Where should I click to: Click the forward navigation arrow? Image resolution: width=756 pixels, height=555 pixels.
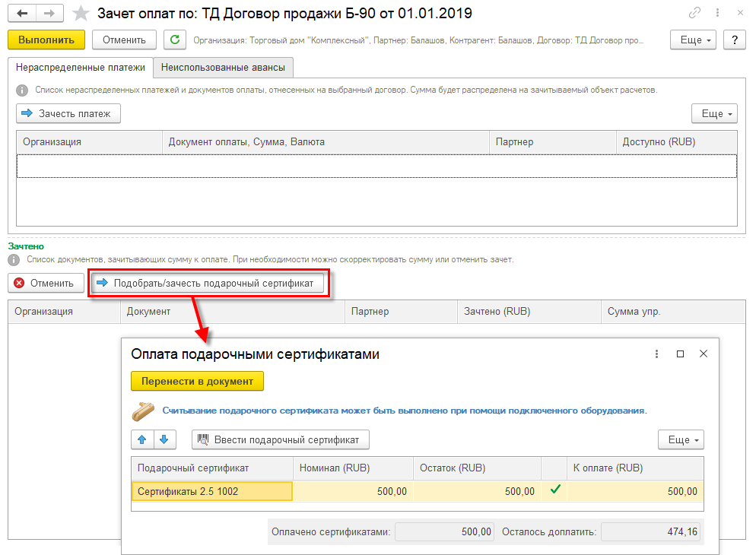tap(49, 14)
